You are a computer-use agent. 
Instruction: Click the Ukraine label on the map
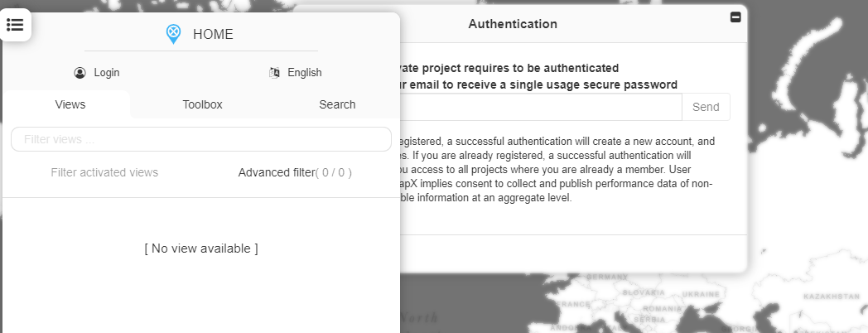[700, 294]
